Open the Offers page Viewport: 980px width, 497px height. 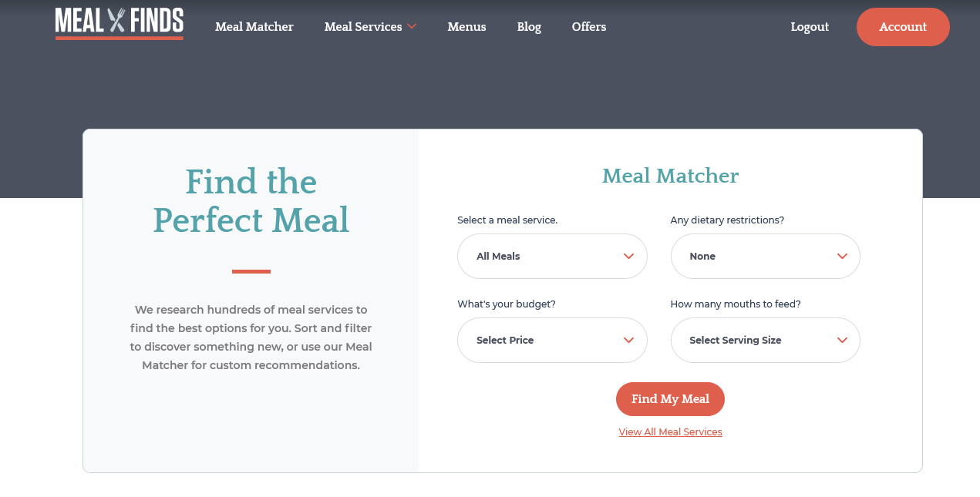pos(588,27)
